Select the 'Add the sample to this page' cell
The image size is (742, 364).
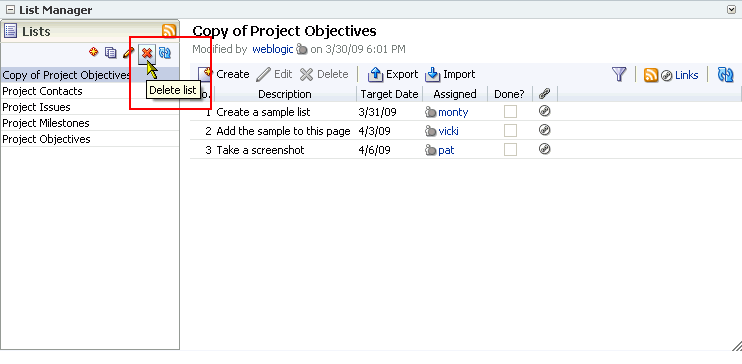(283, 131)
